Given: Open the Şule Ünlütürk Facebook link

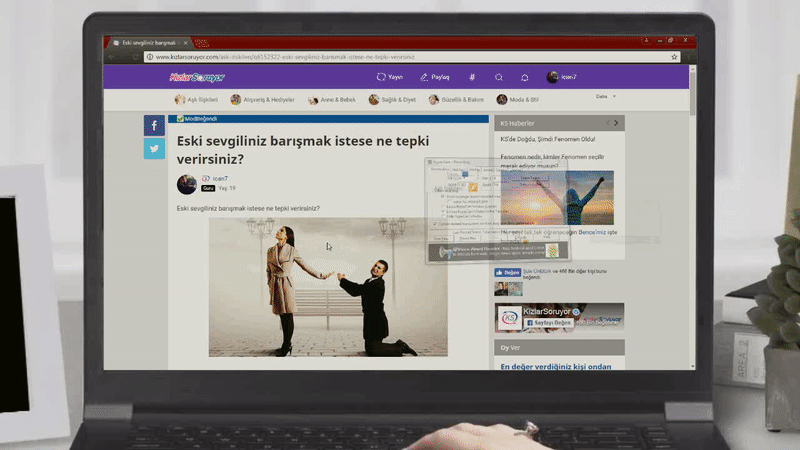Looking at the screenshot, I should [x=537, y=271].
